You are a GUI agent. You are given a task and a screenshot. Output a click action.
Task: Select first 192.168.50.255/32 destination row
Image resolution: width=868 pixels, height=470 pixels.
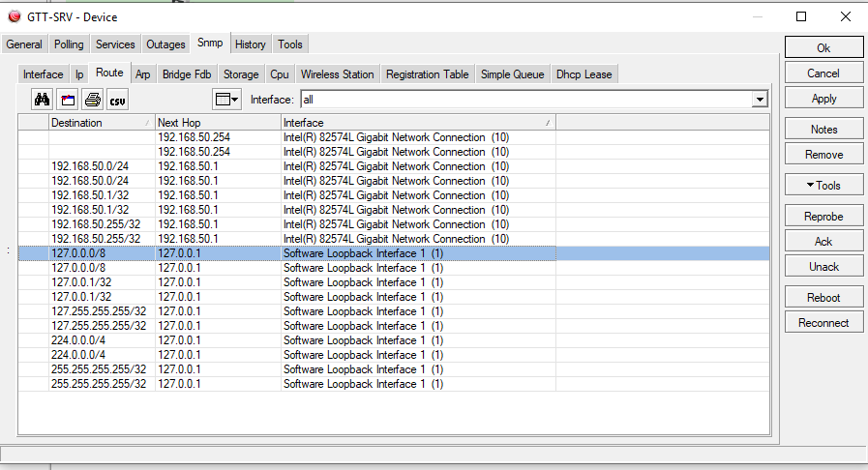point(394,224)
